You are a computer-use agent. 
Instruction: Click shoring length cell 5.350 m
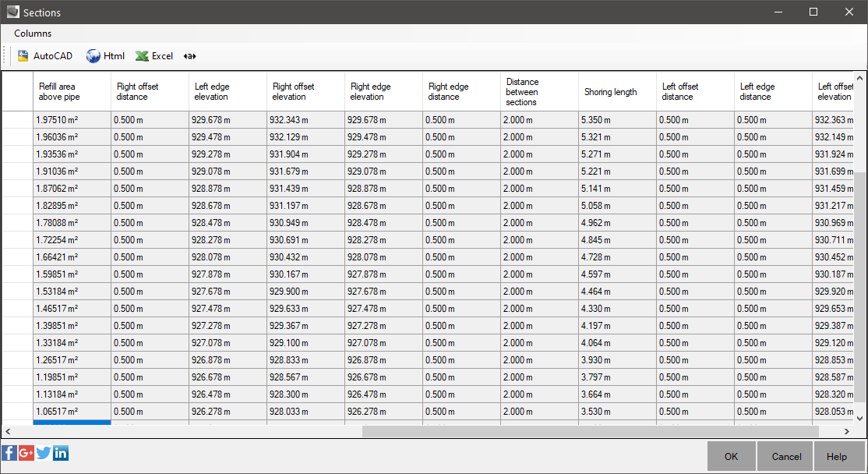(618, 119)
